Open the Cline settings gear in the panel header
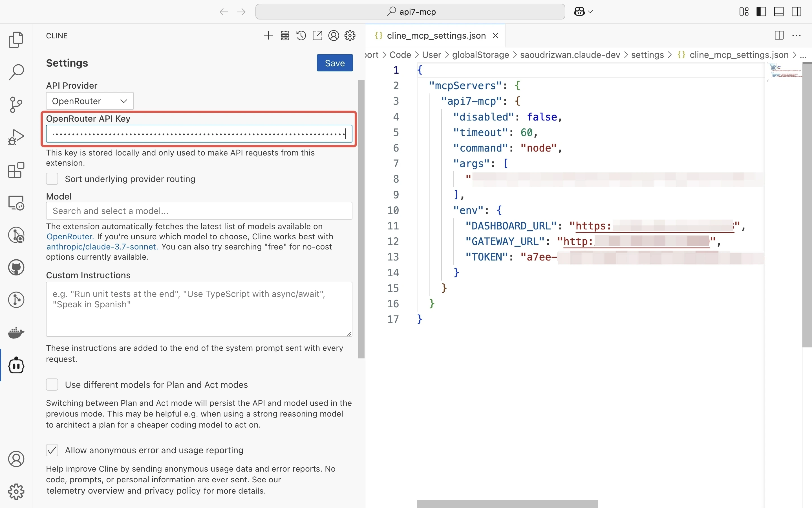Viewport: 812px width, 508px height. 350,36
